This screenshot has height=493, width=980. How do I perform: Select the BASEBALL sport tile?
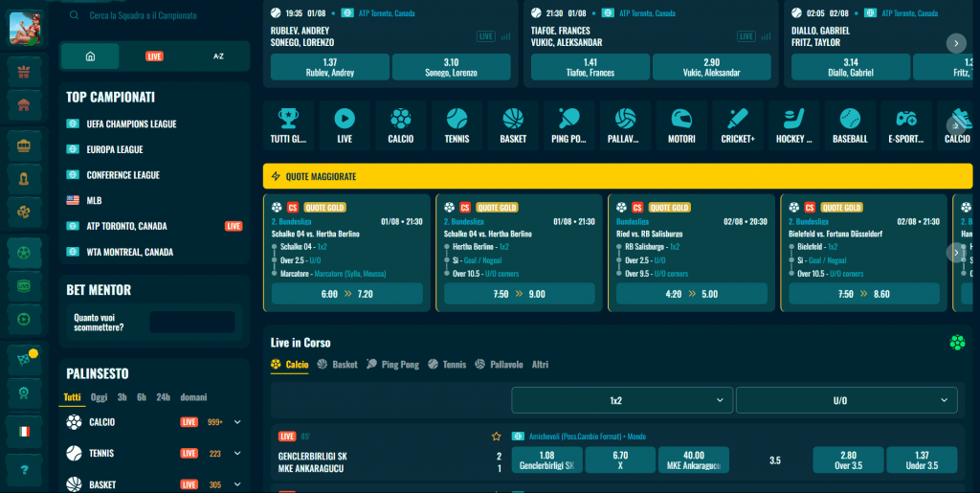tap(850, 125)
